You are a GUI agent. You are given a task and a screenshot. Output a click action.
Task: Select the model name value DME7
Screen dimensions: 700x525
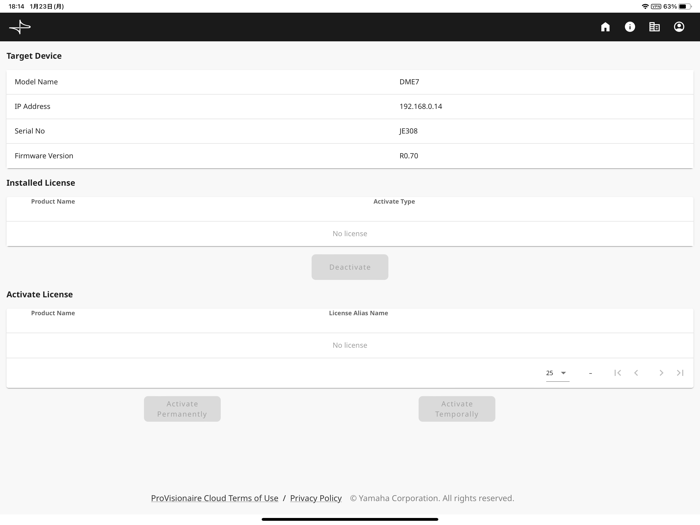tap(409, 82)
